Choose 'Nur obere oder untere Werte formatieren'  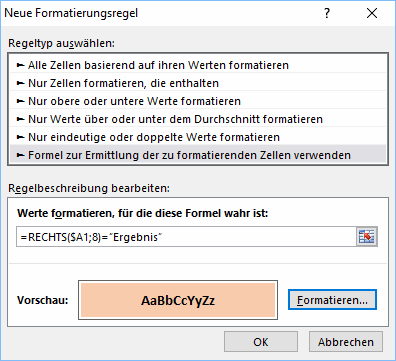point(198,101)
